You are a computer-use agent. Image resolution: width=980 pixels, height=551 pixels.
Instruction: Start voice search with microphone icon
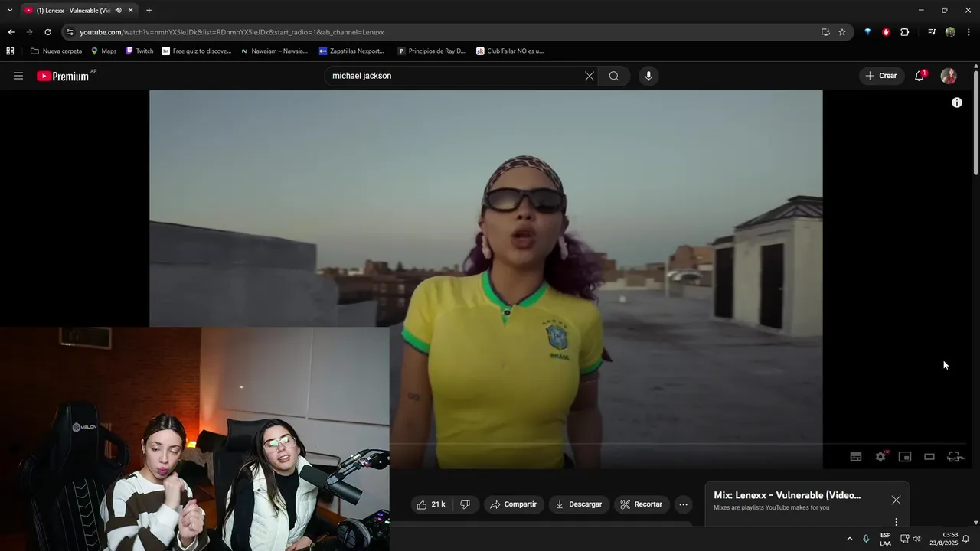click(648, 76)
